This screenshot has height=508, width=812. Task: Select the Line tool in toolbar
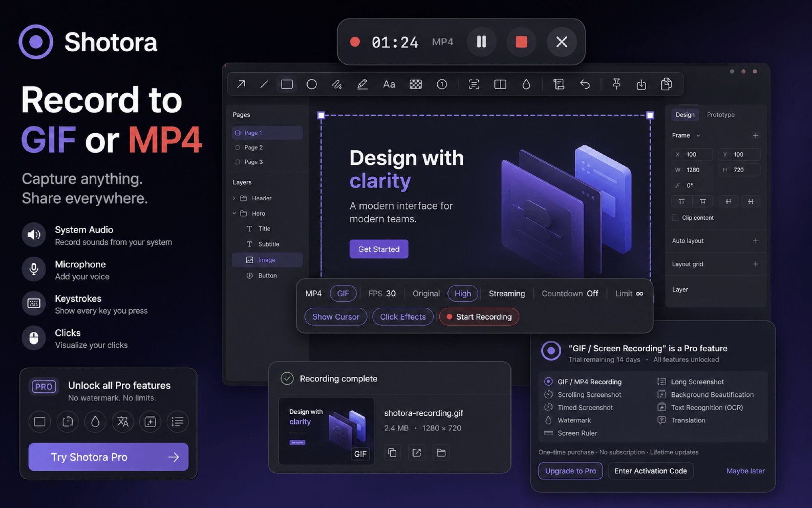(264, 84)
